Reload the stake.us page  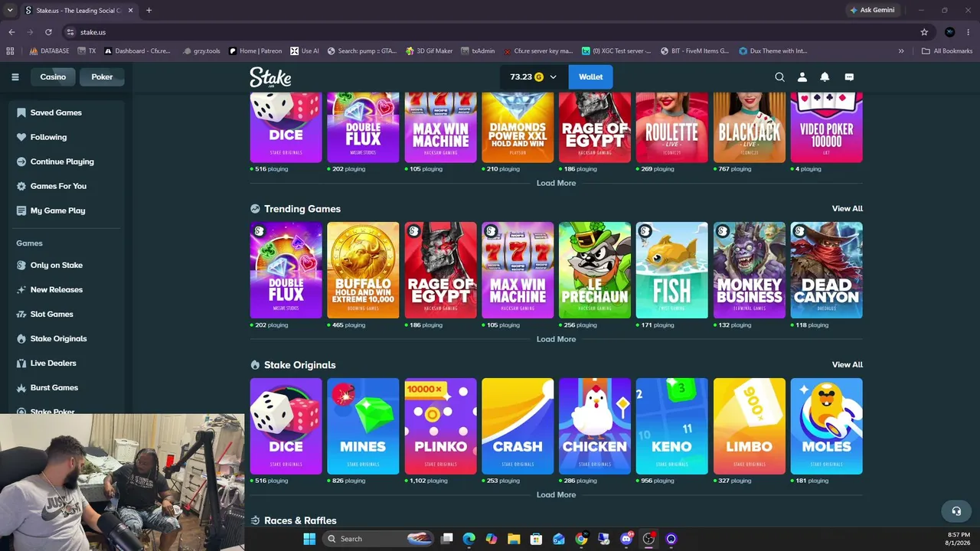tap(48, 32)
